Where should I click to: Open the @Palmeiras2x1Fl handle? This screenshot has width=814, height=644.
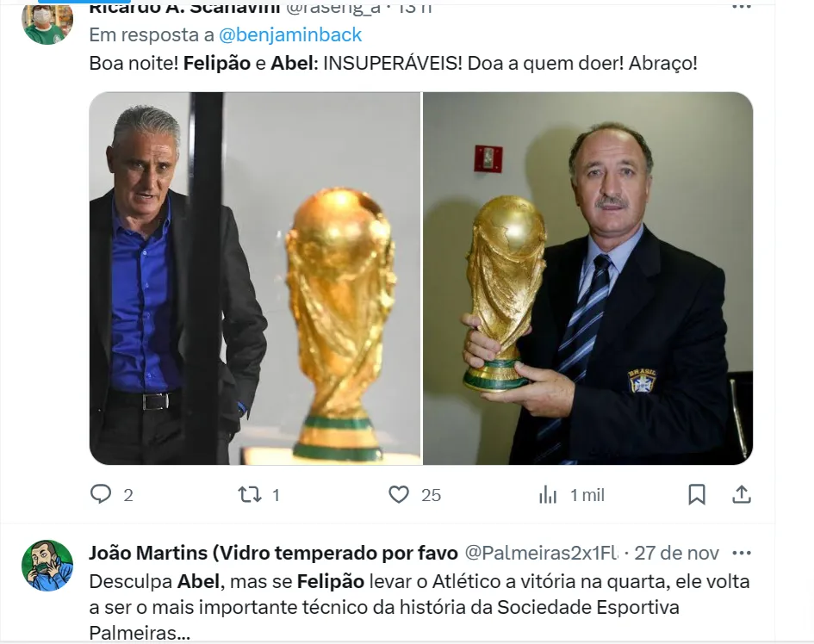541,554
